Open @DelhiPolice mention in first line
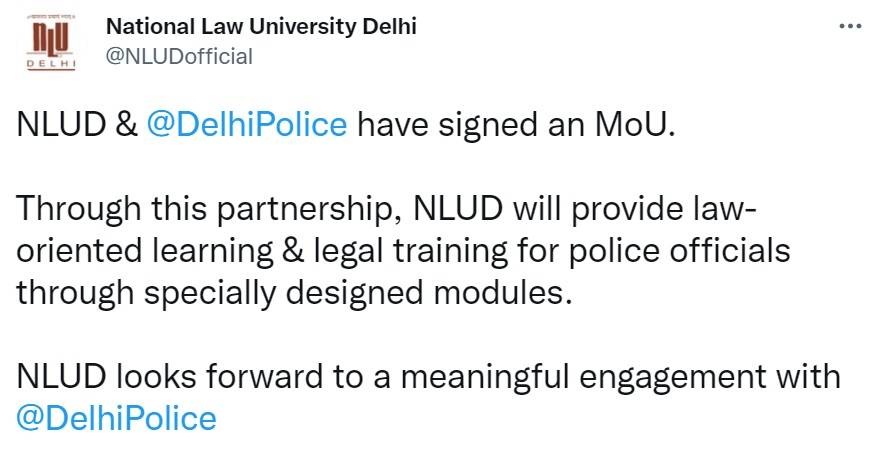Viewport: 877px width, 451px height. 247,125
